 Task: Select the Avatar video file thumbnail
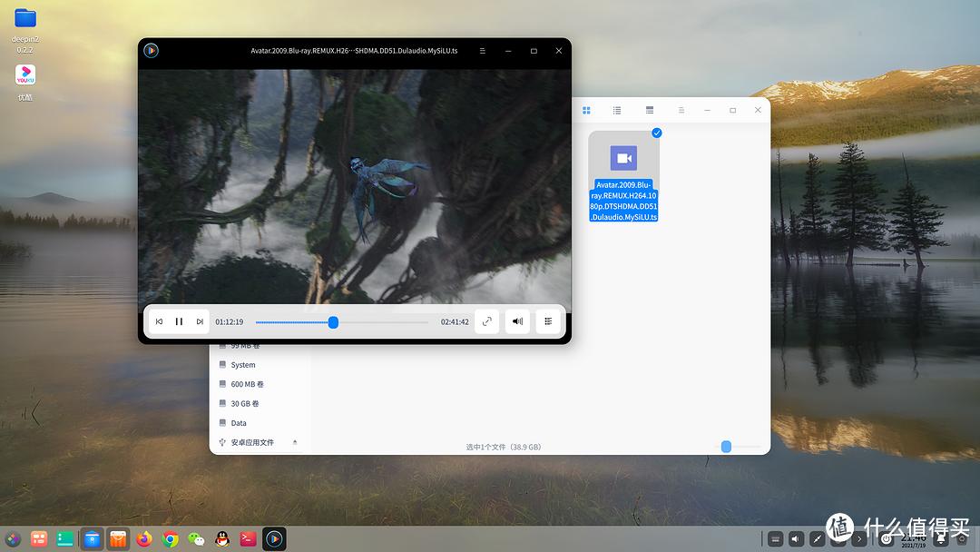[623, 157]
